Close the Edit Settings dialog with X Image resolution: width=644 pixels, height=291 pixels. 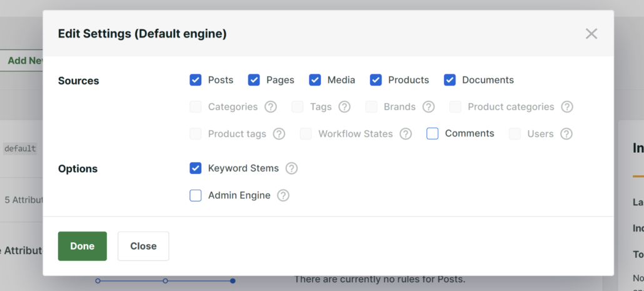pyautogui.click(x=591, y=34)
